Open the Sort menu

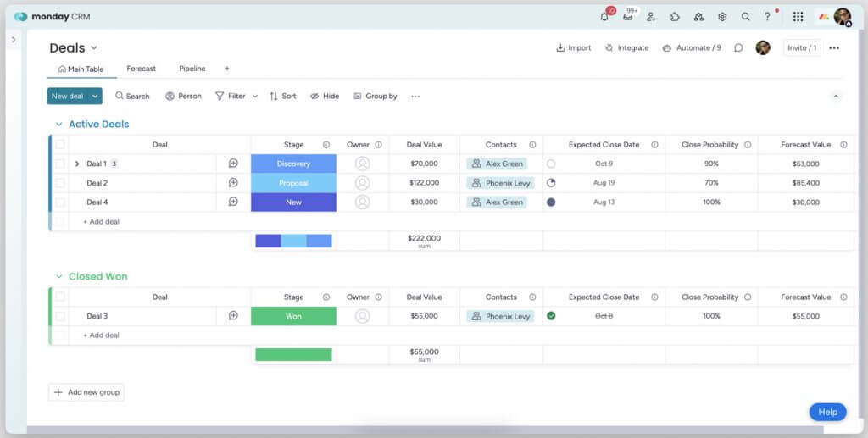(x=282, y=97)
